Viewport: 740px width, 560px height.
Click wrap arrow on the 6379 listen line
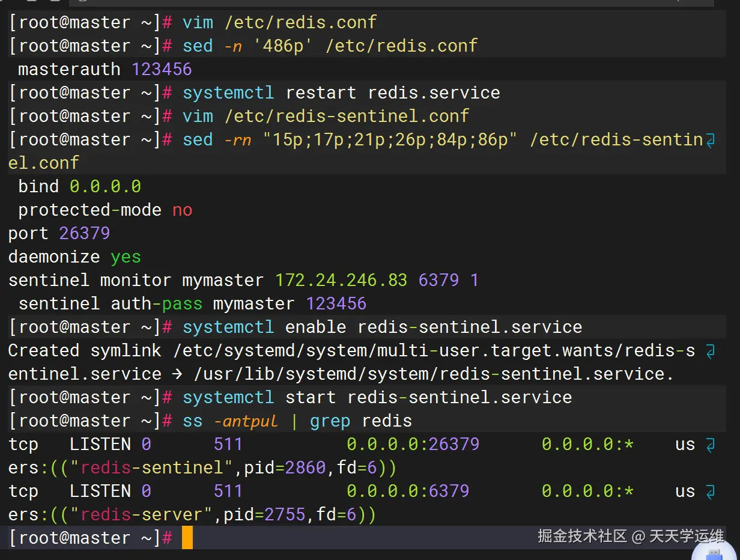[x=710, y=492]
